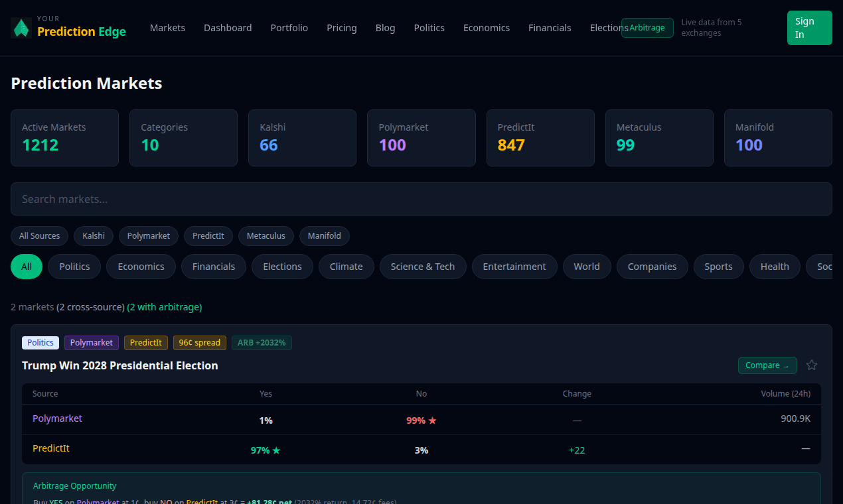The height and width of the screenshot is (504, 843).
Task: Click the Prediction Edge logo icon
Action: (21, 27)
